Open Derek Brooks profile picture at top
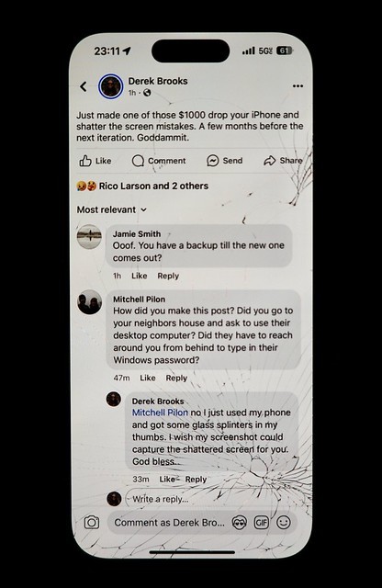Viewport: 382px width, 588px height. coord(110,86)
